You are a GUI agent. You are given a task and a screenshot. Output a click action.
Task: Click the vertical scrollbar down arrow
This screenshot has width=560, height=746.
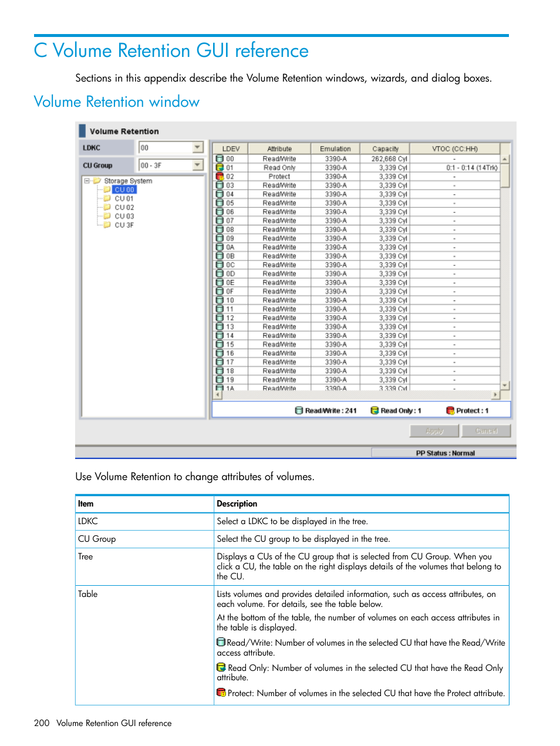tap(505, 386)
